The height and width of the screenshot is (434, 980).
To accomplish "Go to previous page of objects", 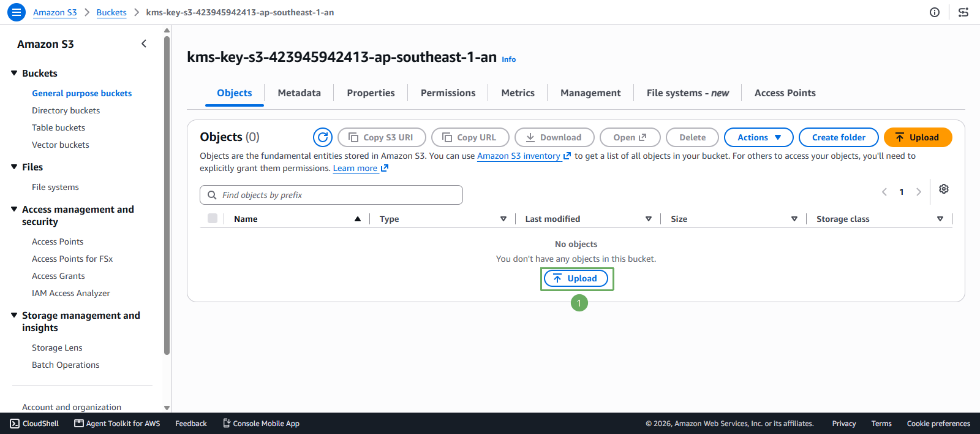I will click(884, 192).
